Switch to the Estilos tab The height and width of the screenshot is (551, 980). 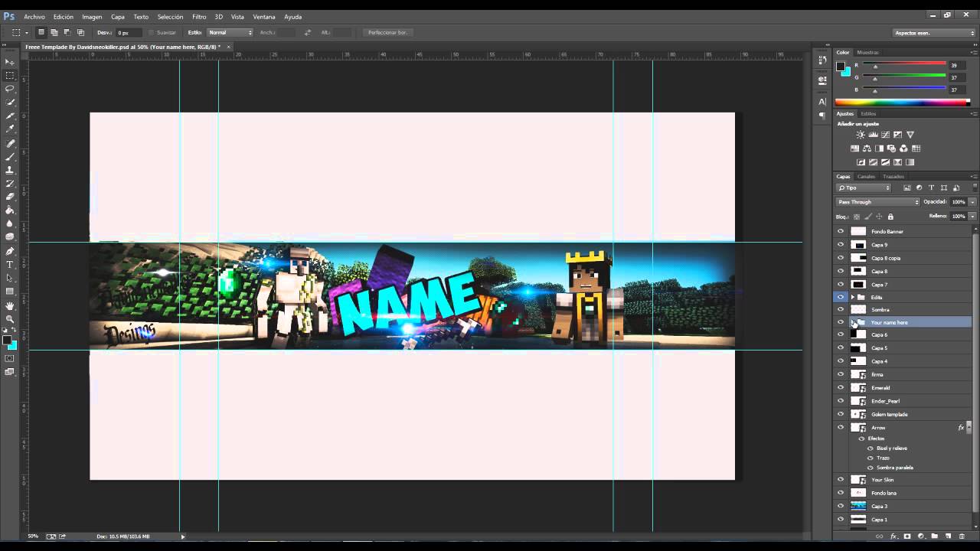click(868, 114)
